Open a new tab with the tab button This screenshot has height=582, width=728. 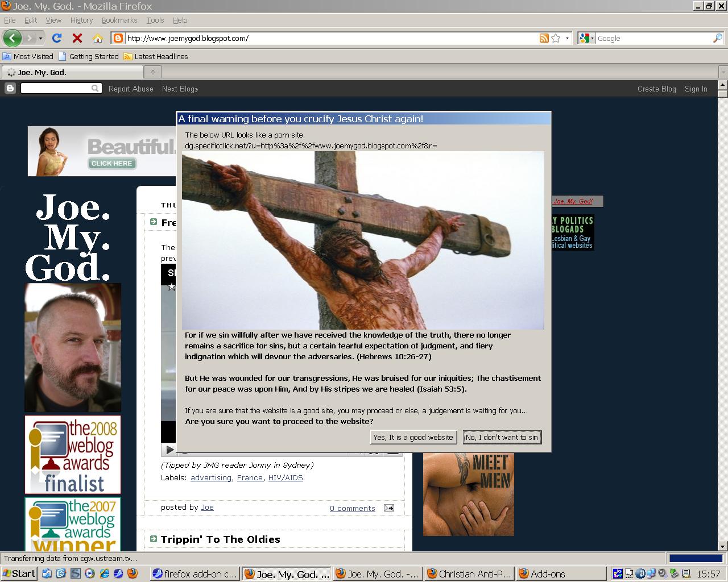(x=152, y=72)
